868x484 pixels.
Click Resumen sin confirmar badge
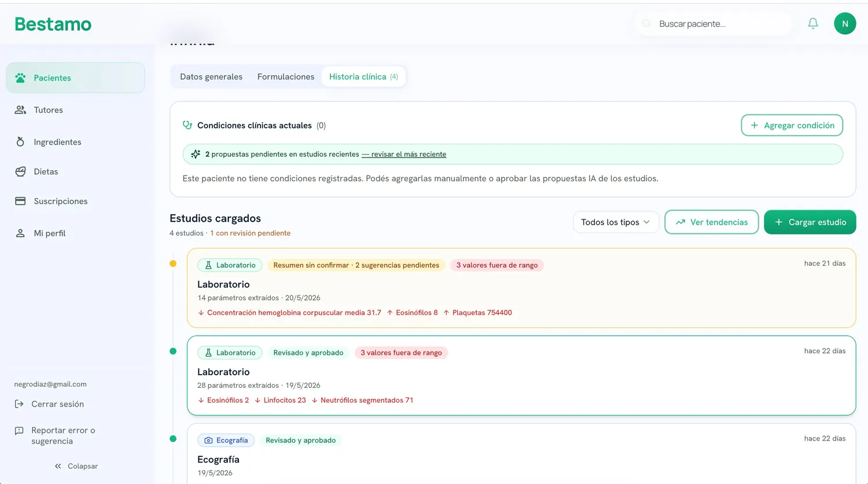[356, 265]
